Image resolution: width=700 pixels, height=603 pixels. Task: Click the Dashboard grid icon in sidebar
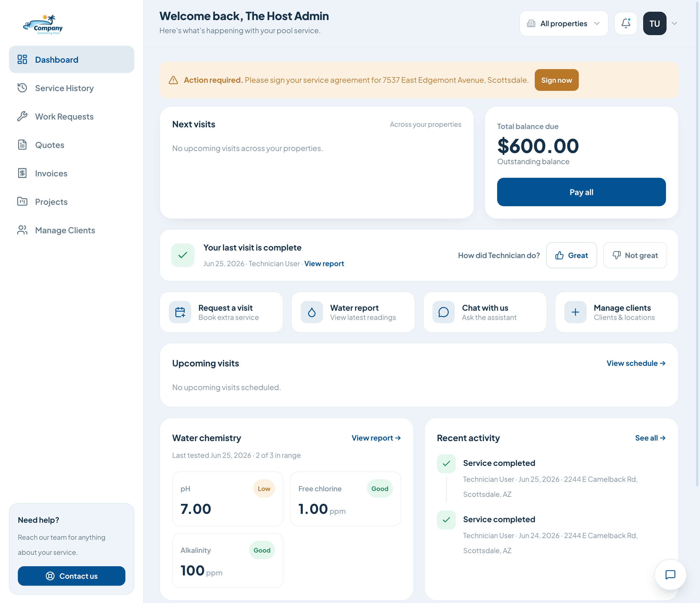[22, 59]
